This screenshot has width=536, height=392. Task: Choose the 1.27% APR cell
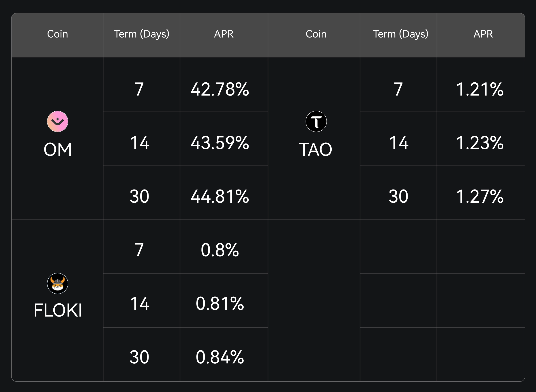coord(479,196)
